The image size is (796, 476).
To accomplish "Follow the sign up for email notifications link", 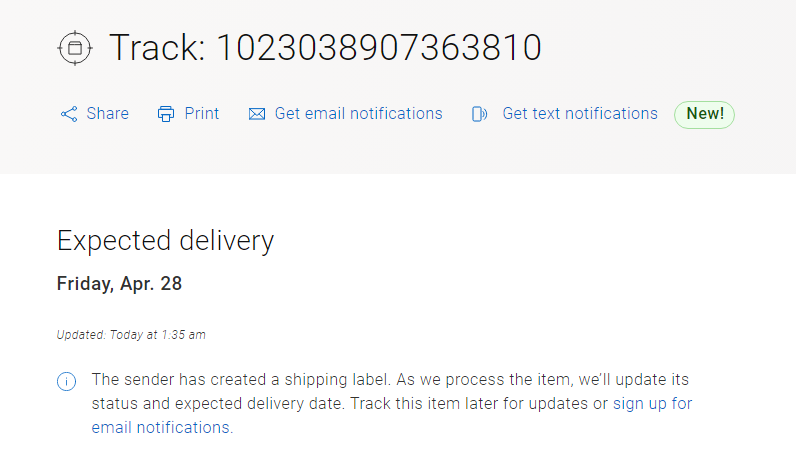I will click(651, 404).
